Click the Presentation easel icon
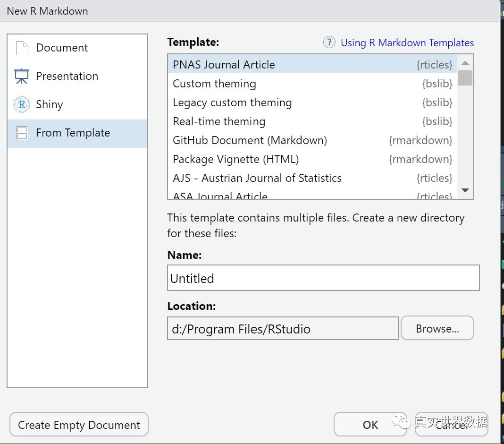 point(22,76)
